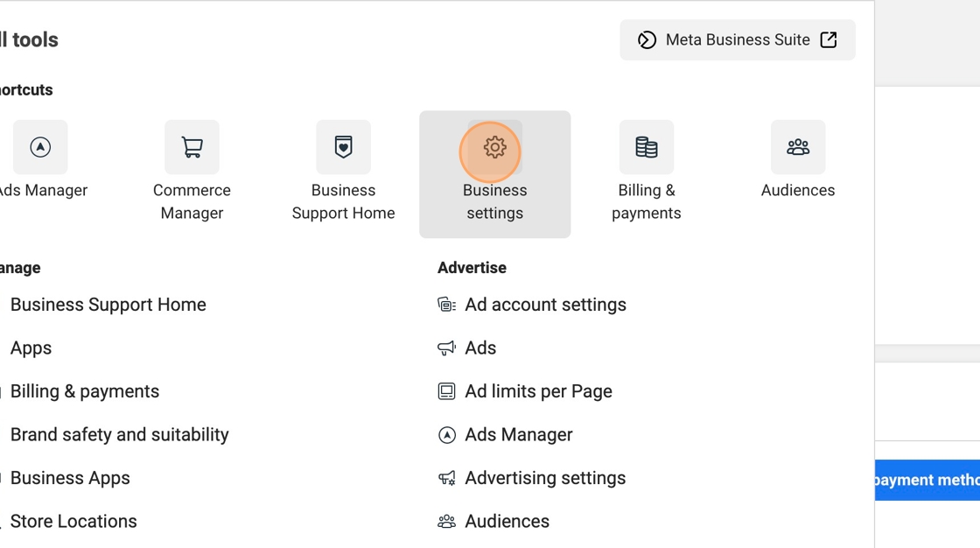980x548 pixels.
Task: Go to Ad account settings
Action: pos(545,305)
